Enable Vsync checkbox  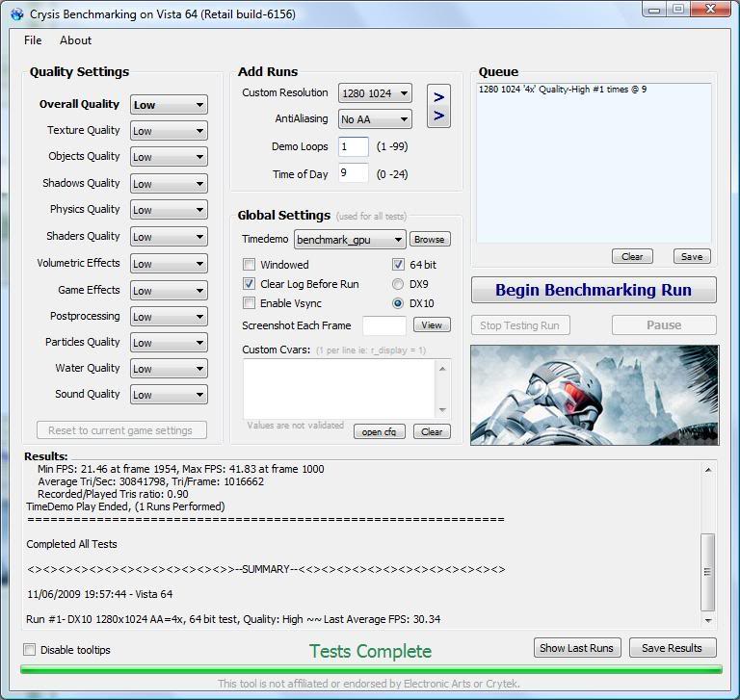point(250,303)
